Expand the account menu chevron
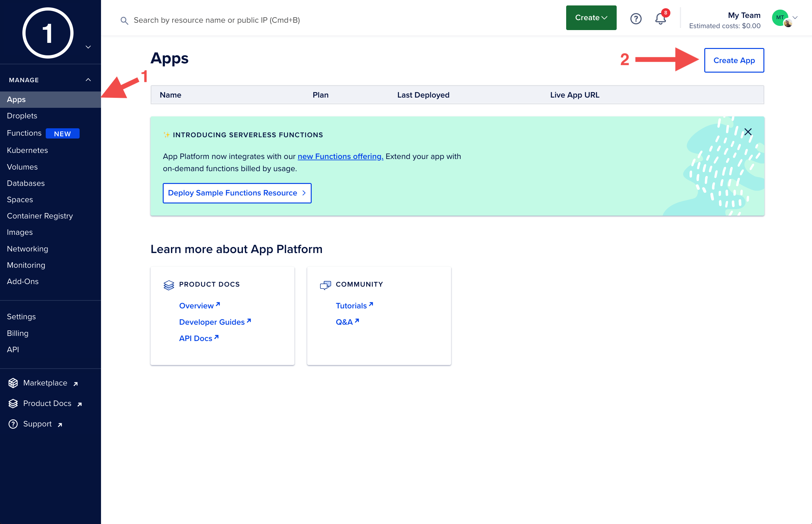This screenshot has width=812, height=524. click(x=795, y=18)
